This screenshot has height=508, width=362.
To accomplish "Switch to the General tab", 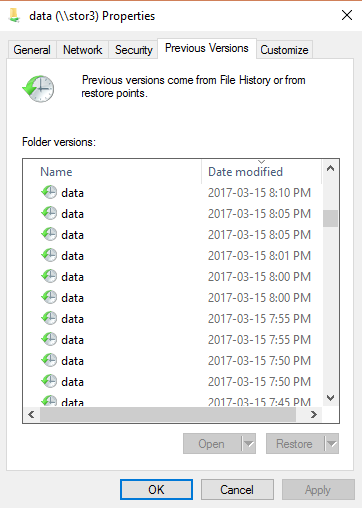I will pos(32,50).
